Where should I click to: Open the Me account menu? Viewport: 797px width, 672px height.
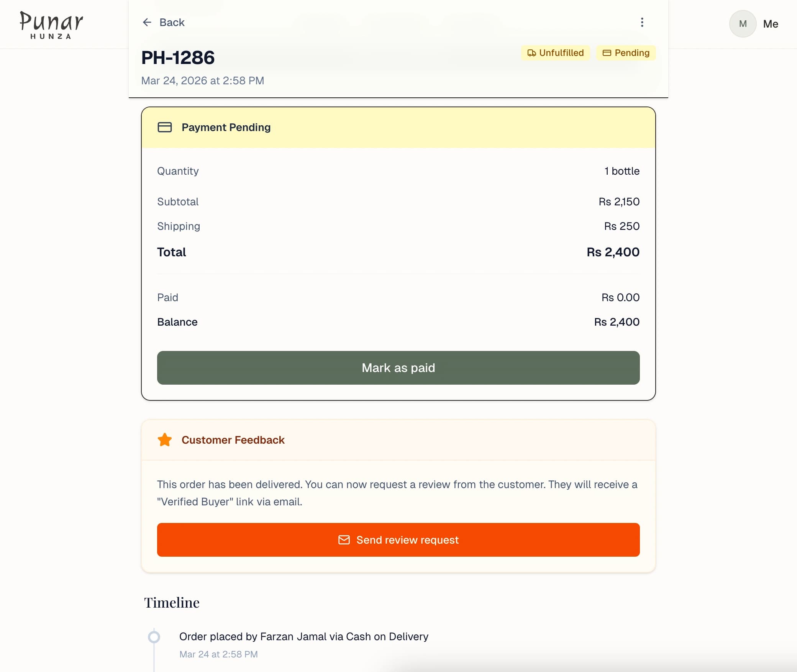coord(771,24)
